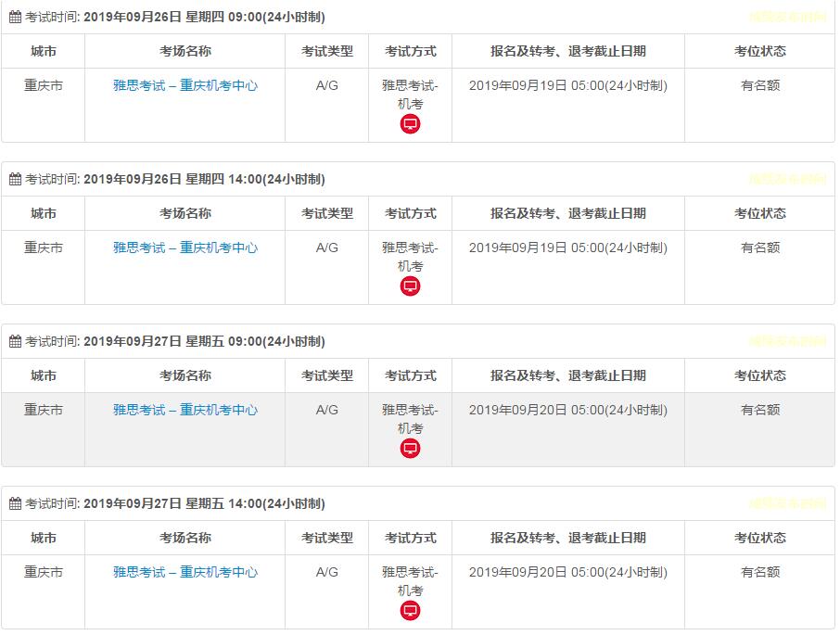840x635 pixels.
Task: Click the calendar icon for Sept 27 09:00 exam
Action: click(15, 342)
